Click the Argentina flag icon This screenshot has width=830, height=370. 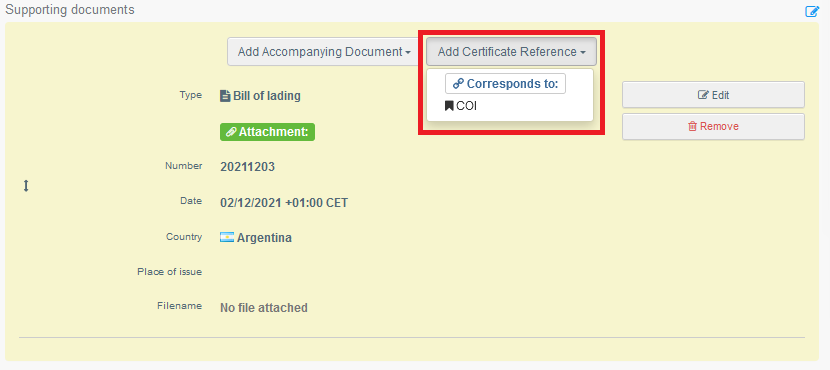tap(227, 238)
